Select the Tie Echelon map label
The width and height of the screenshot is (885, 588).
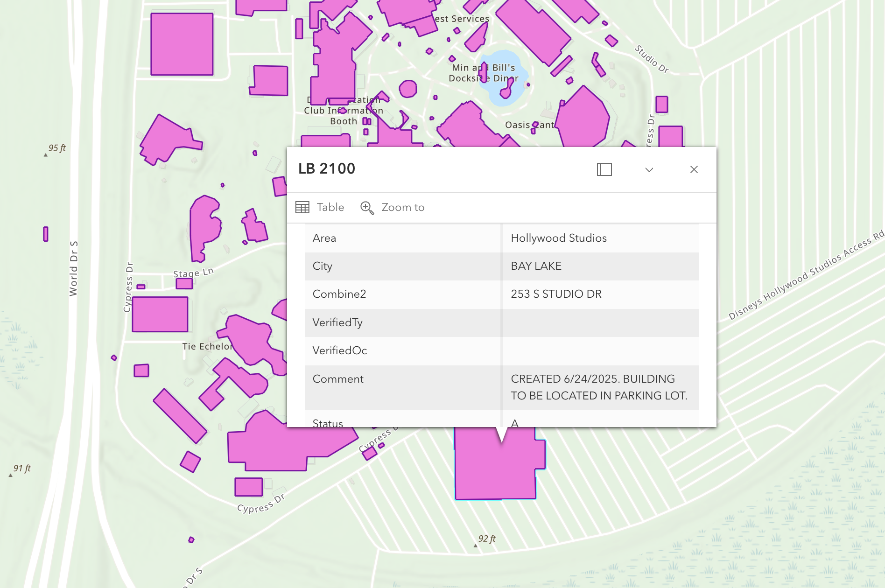[x=207, y=346]
